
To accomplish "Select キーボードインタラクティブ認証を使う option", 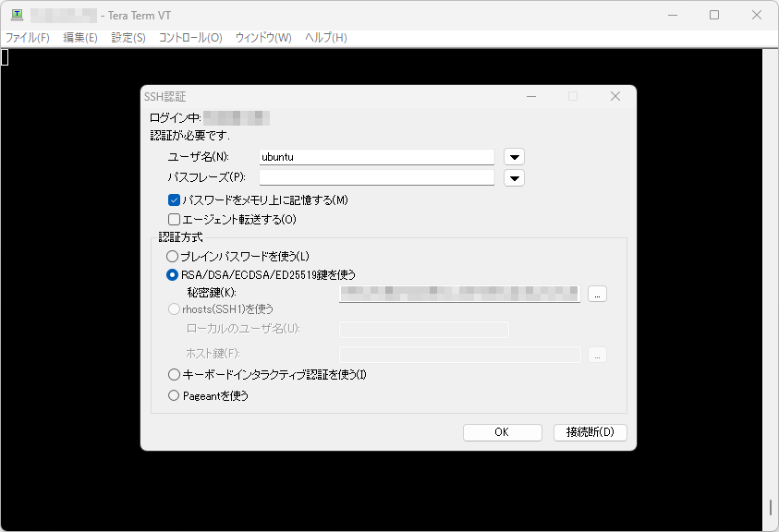I will point(173,374).
